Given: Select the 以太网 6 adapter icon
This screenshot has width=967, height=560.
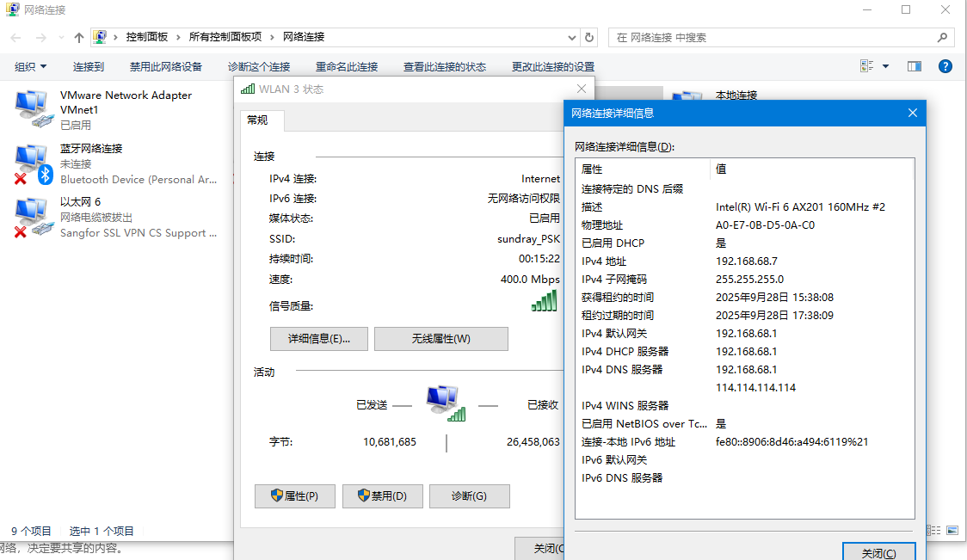Looking at the screenshot, I should [x=32, y=217].
